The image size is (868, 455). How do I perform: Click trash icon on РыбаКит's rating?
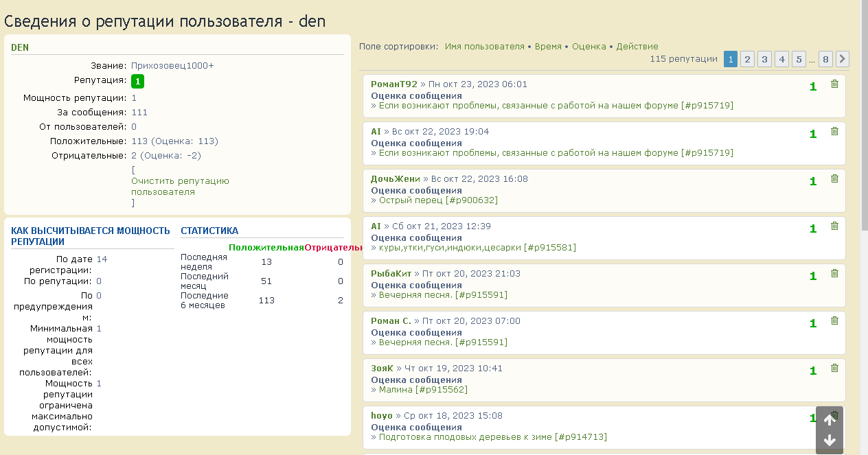coord(834,273)
